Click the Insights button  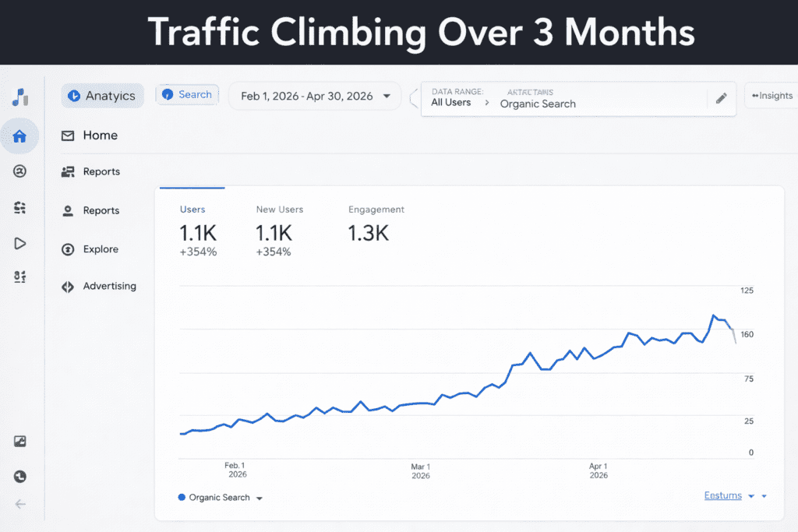click(x=772, y=95)
